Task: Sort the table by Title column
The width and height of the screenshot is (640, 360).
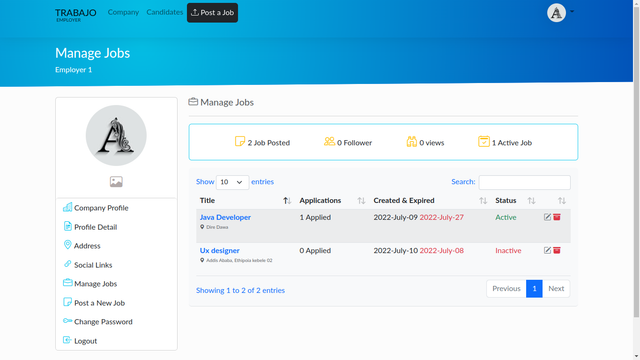Action: click(245, 200)
